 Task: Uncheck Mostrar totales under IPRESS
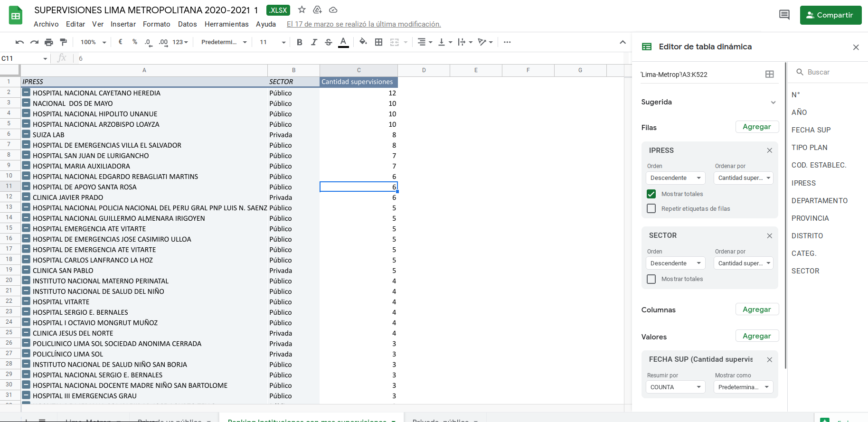[651, 194]
